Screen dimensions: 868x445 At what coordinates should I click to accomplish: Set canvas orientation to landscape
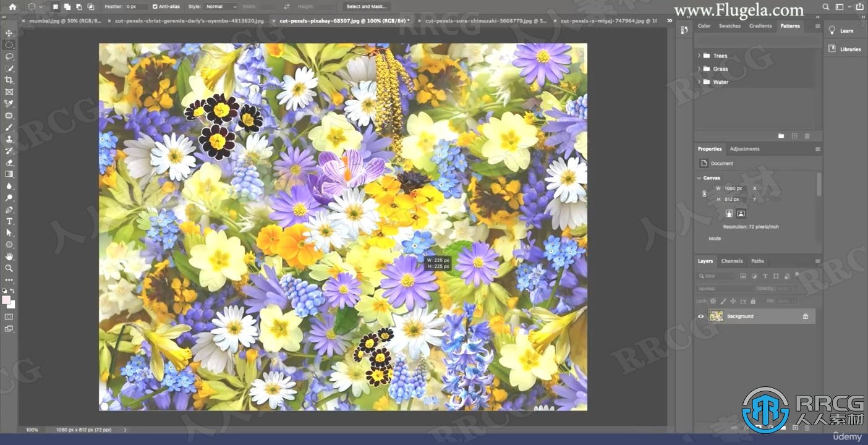pos(741,213)
